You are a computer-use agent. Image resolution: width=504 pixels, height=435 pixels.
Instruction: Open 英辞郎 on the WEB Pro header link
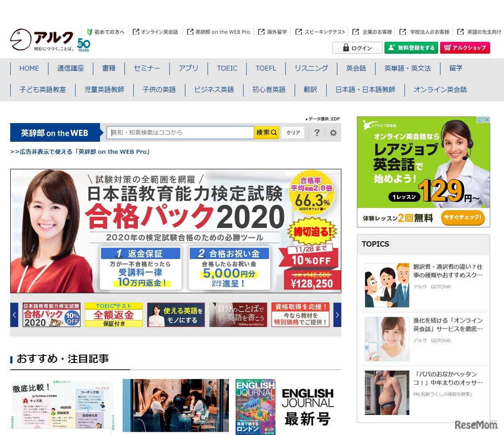tap(219, 32)
